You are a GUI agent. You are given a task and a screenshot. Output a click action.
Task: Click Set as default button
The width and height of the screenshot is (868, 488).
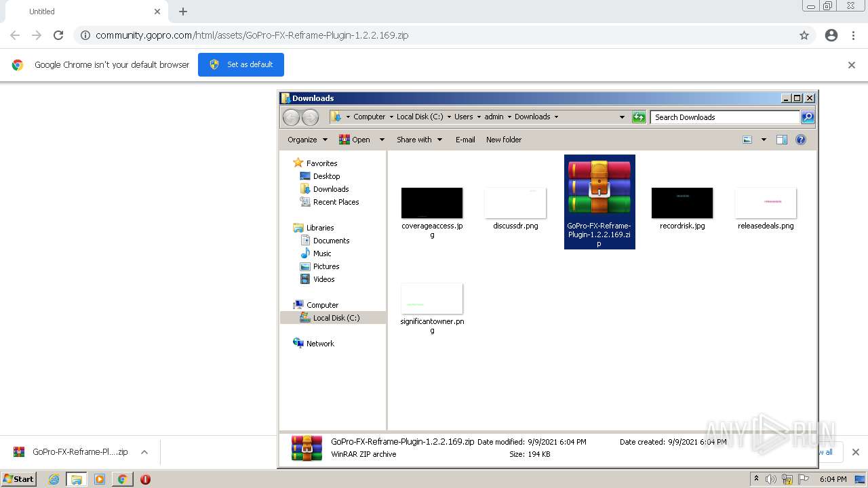[241, 64]
